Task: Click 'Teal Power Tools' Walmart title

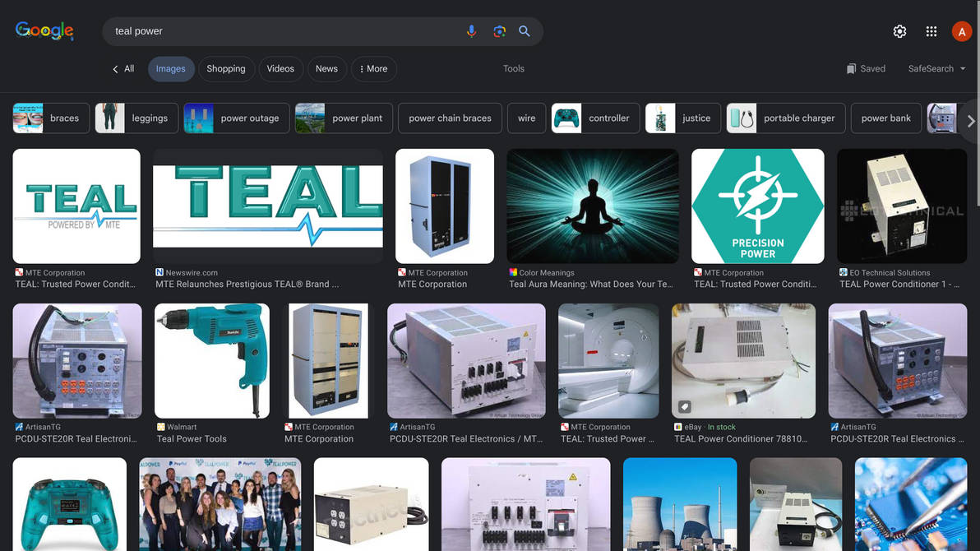Action: click(x=192, y=439)
